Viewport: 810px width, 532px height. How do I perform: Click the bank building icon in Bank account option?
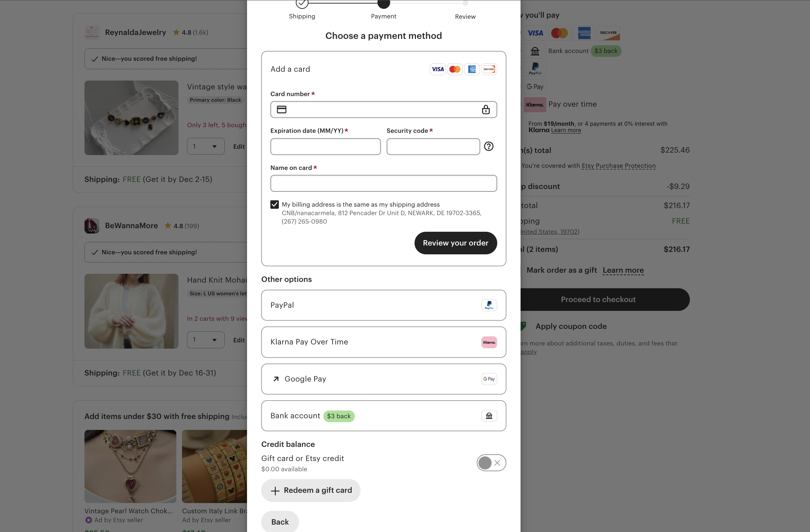tap(489, 416)
